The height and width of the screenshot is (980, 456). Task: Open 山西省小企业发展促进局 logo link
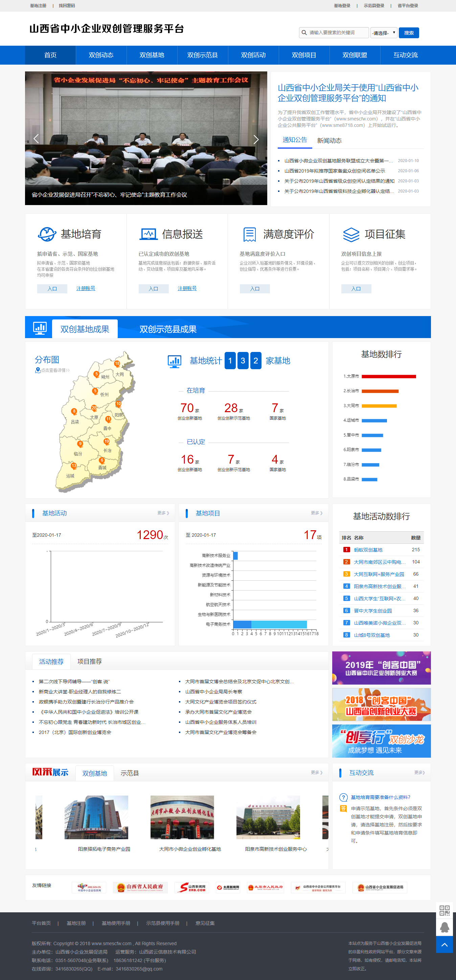click(x=380, y=888)
